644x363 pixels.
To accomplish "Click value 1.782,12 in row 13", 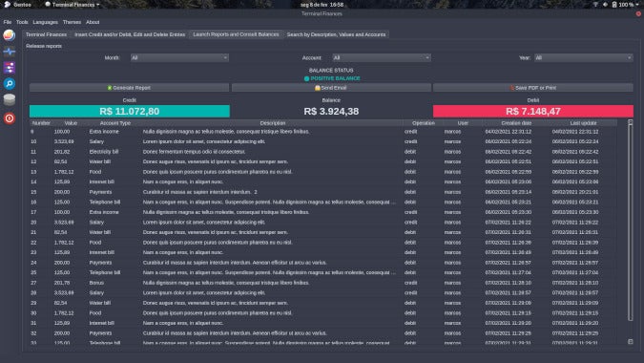I will coord(64,172).
